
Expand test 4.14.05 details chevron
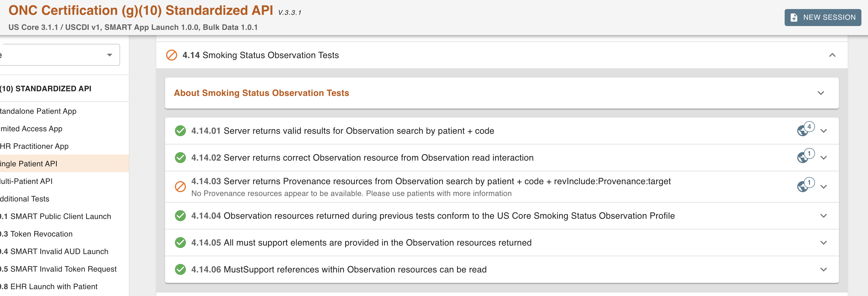coord(823,243)
